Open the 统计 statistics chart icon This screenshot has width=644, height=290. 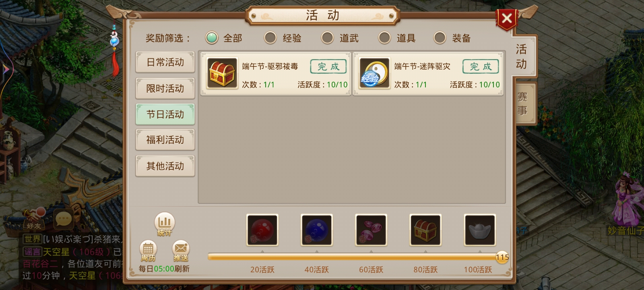165,224
